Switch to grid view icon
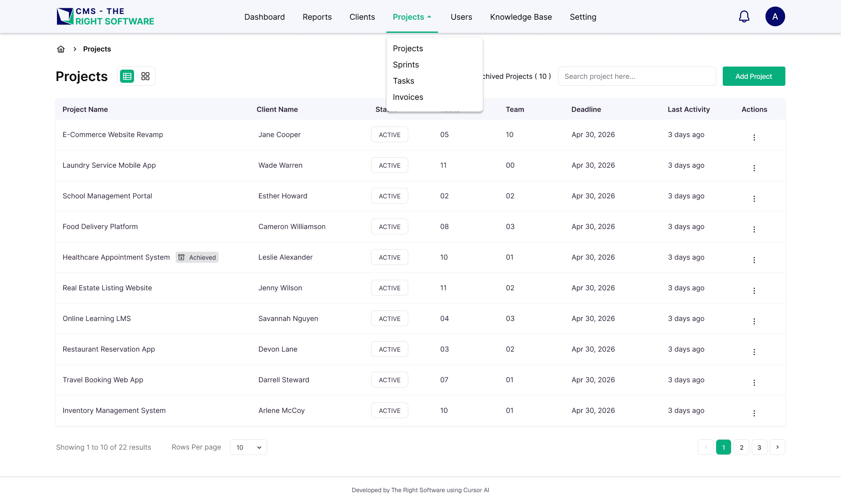 coord(145,76)
